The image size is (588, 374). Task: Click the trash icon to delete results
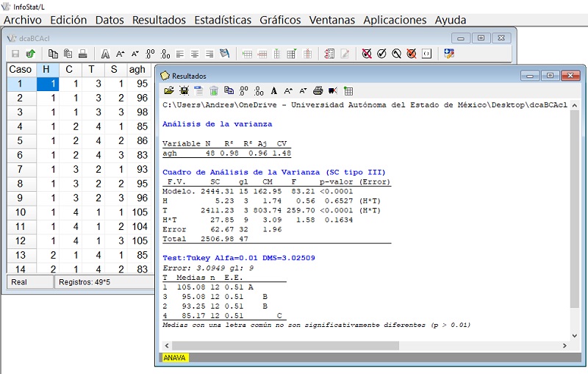pyautogui.click(x=214, y=91)
